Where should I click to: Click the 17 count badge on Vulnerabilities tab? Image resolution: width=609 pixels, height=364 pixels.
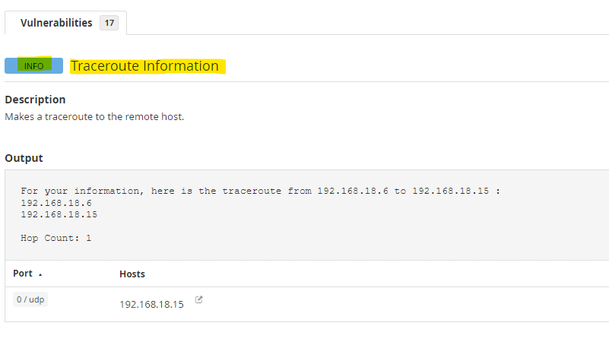tap(109, 23)
